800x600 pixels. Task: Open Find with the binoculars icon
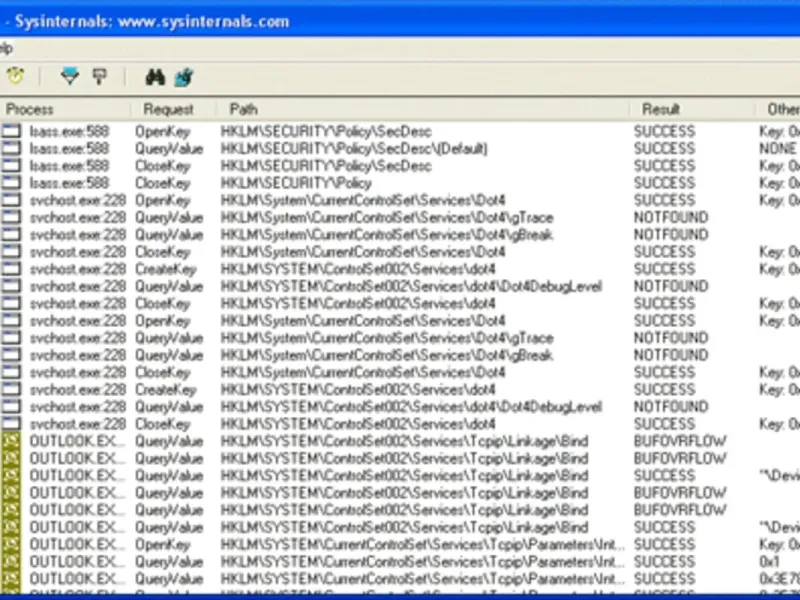tap(155, 77)
